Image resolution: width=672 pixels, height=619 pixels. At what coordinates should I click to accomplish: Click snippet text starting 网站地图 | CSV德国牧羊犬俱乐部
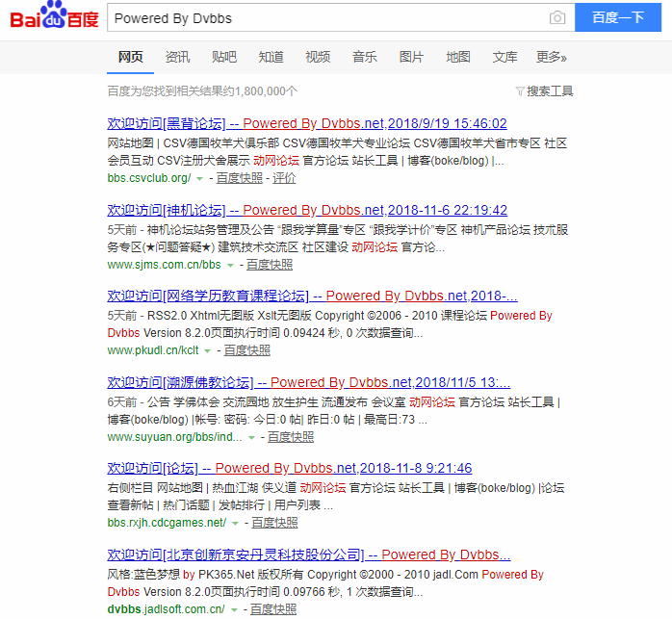(337, 152)
